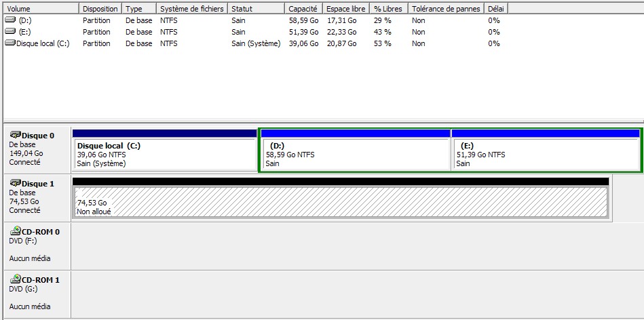Click the Tolérance de pannes column header
The width and height of the screenshot is (644, 320).
(x=446, y=9)
